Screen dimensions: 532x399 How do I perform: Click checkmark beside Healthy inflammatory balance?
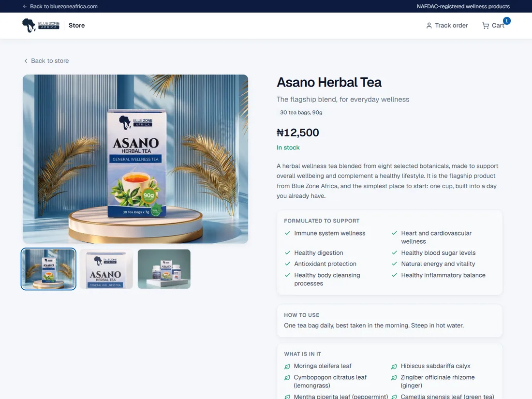[x=394, y=275]
